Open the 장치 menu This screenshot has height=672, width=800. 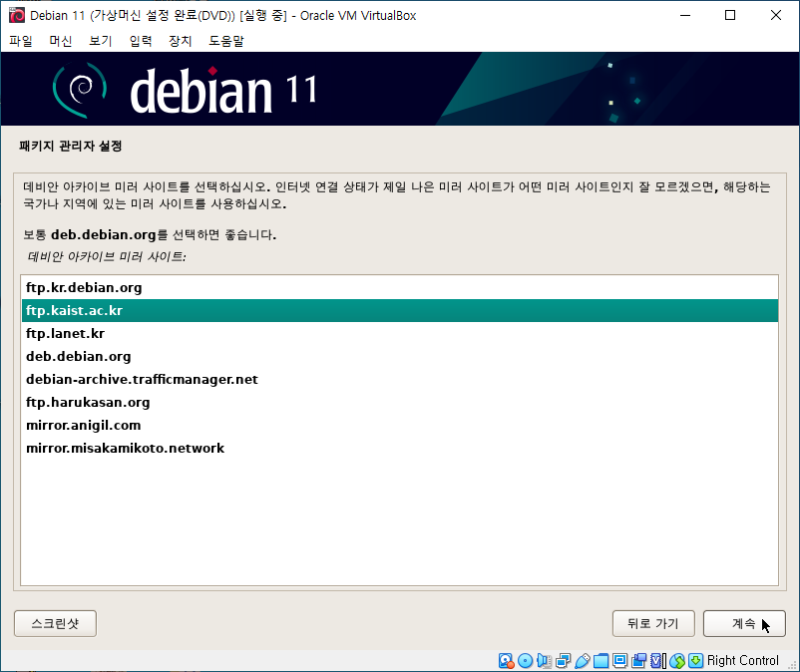tap(181, 41)
